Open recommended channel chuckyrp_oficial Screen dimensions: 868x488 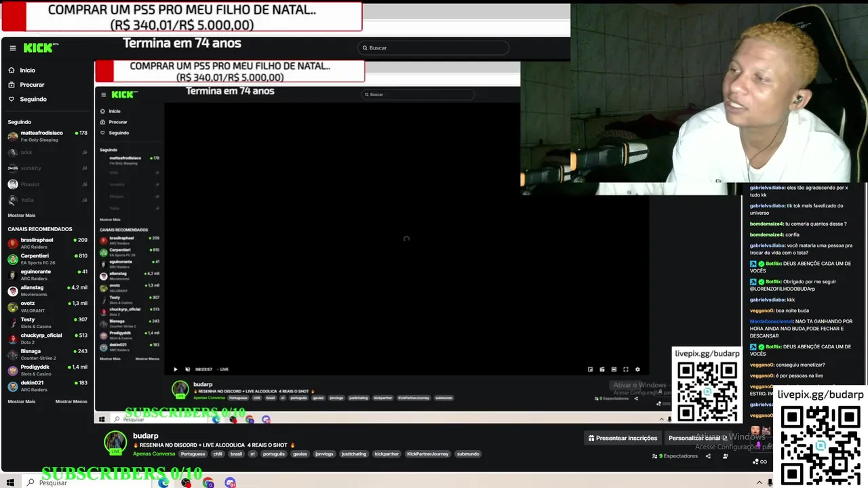coord(47,338)
